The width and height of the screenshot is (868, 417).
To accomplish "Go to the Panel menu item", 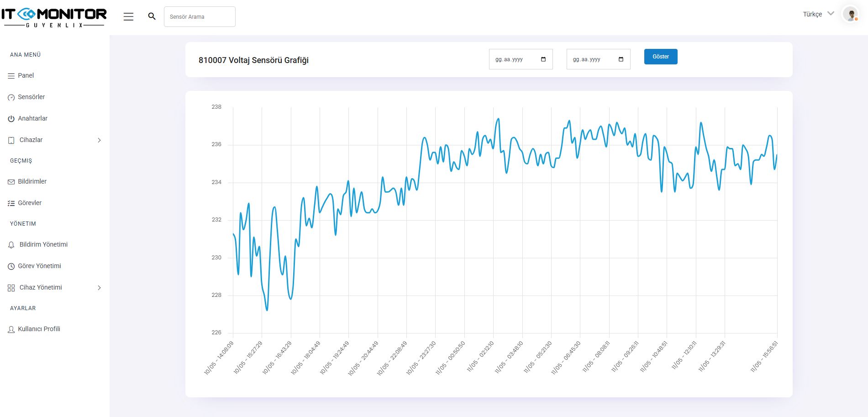I will tap(26, 76).
